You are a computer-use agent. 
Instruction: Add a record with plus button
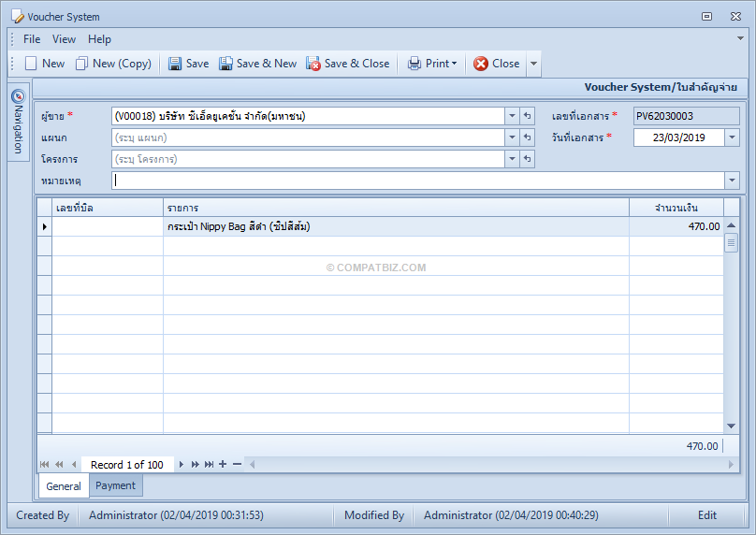[x=223, y=464]
